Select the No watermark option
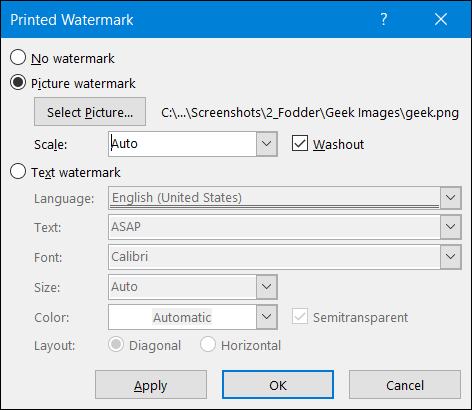This screenshot has width=472, height=410. coord(18,57)
